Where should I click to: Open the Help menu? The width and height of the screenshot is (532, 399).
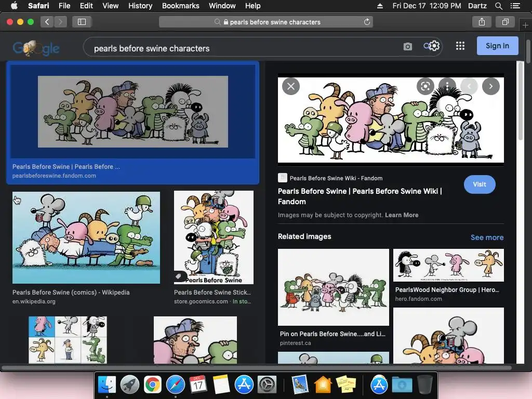[253, 6]
